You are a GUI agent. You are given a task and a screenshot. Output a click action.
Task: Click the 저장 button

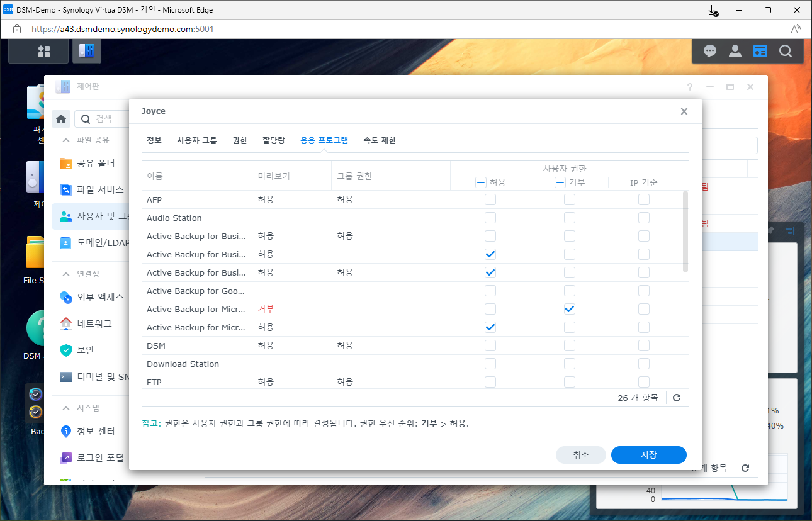point(648,455)
